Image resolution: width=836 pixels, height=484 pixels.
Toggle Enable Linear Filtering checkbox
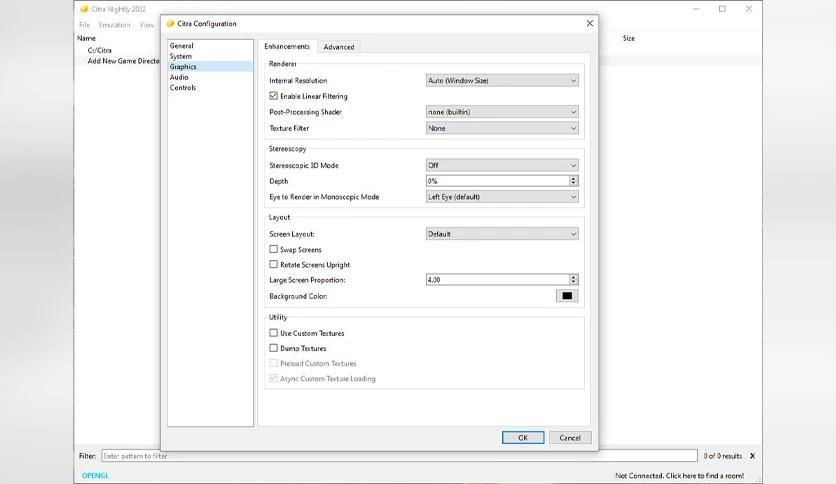tap(274, 96)
